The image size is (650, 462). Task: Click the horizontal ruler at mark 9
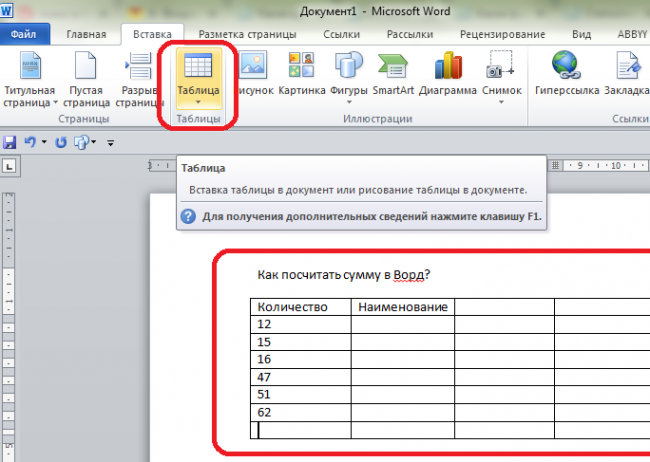[580, 165]
